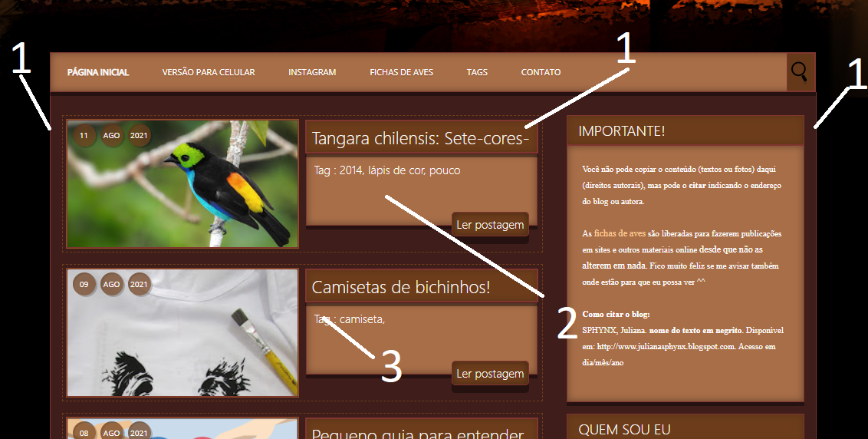Screen dimensions: 868x439
Task: Click Ler postagem for Tangara chilensis
Action: (x=490, y=224)
